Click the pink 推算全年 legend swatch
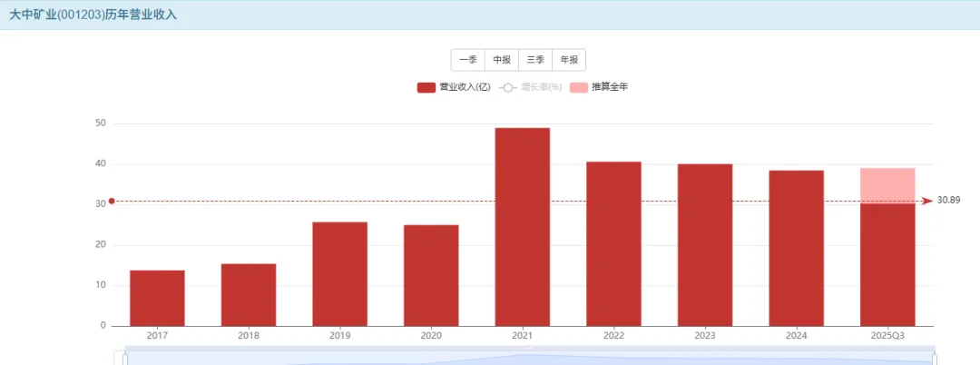Screen dimensions: 980x365 tap(579, 87)
